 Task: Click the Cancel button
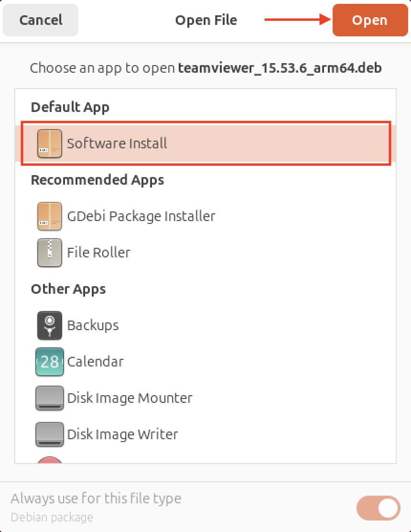[x=41, y=20]
